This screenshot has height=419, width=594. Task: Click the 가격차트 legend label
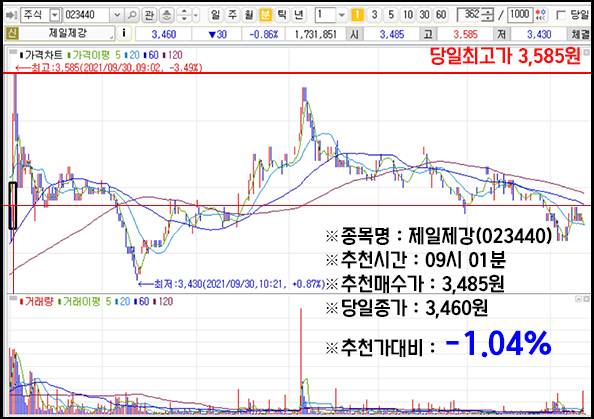point(41,55)
